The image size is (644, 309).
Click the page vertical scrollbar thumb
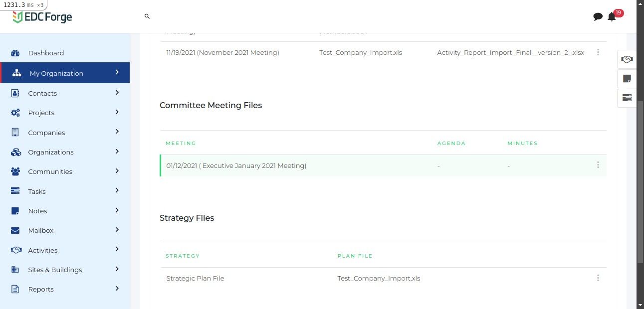(x=640, y=182)
